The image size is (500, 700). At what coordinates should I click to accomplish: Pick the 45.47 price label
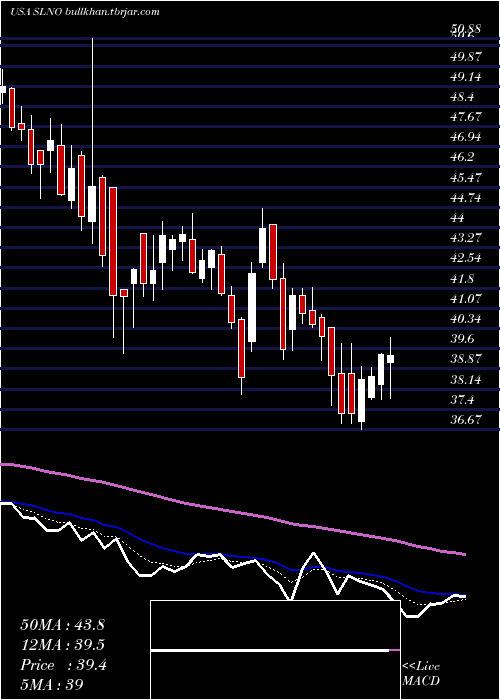pos(466,177)
